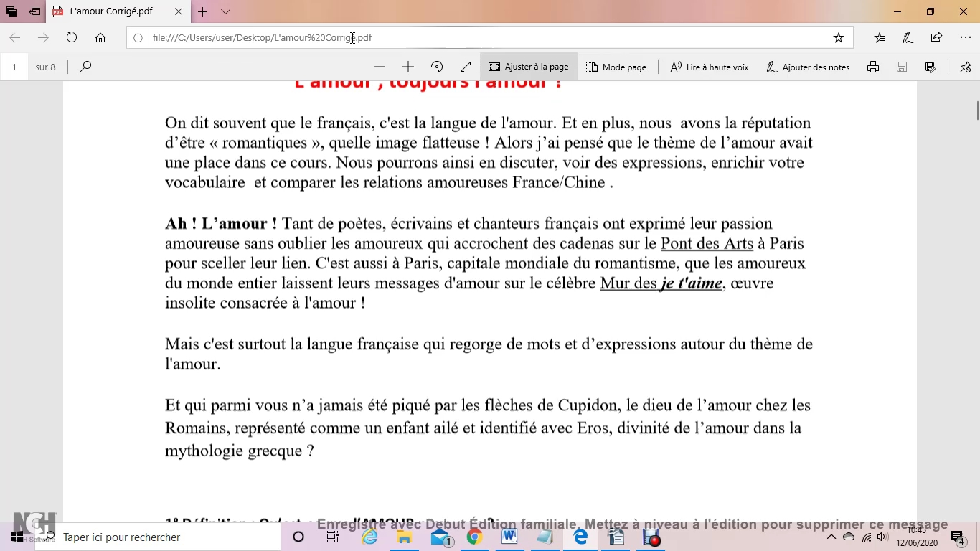Viewport: 980px width, 551px height.
Task: Click the browser forward arrow
Action: point(43,37)
